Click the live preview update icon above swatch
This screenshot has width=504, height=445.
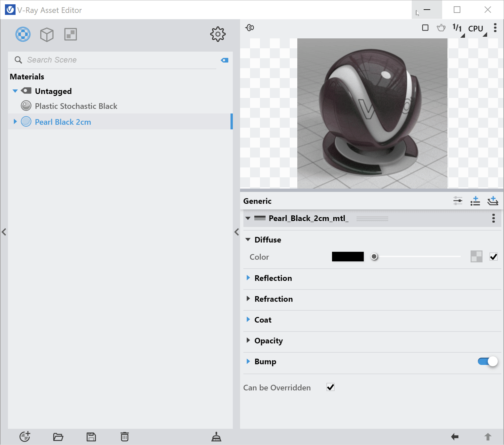click(x=250, y=28)
